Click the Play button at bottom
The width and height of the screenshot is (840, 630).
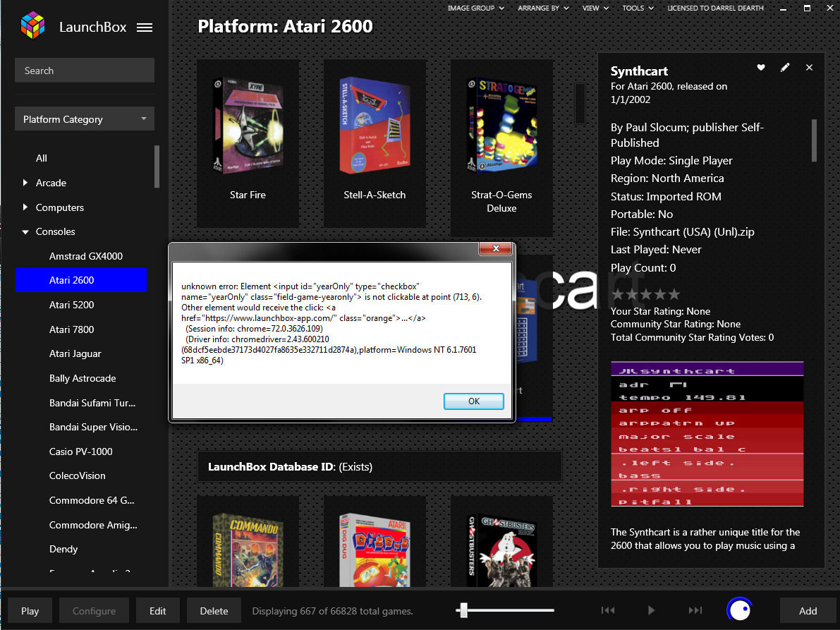click(x=30, y=611)
